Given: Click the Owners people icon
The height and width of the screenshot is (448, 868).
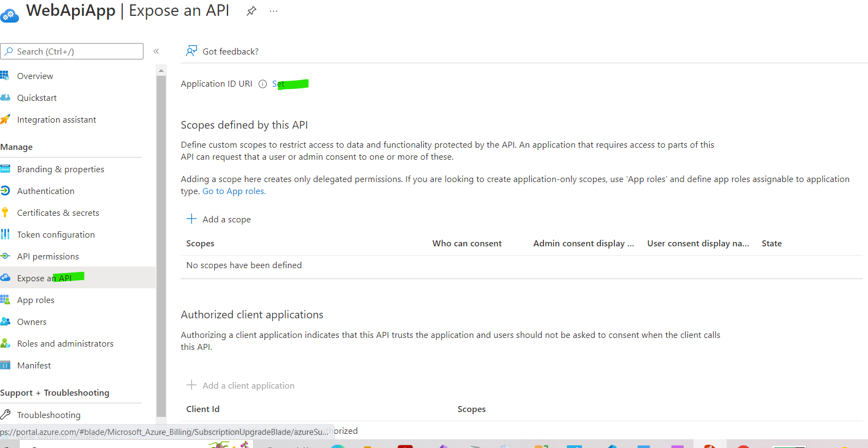Looking at the screenshot, I should [x=5, y=322].
